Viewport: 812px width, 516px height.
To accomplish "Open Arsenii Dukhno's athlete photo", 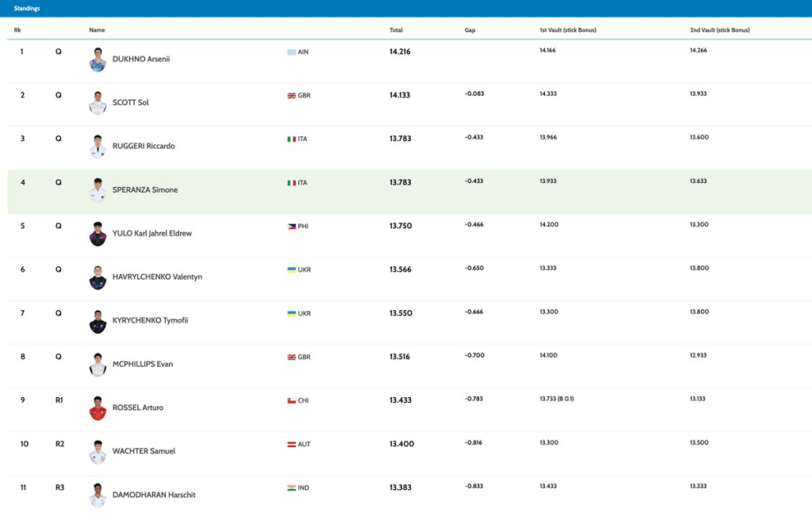I will (98, 60).
